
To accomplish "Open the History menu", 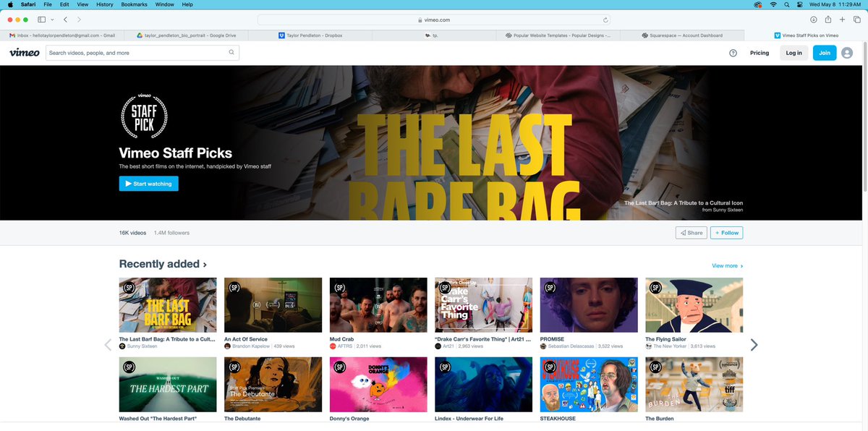I will tap(105, 4).
